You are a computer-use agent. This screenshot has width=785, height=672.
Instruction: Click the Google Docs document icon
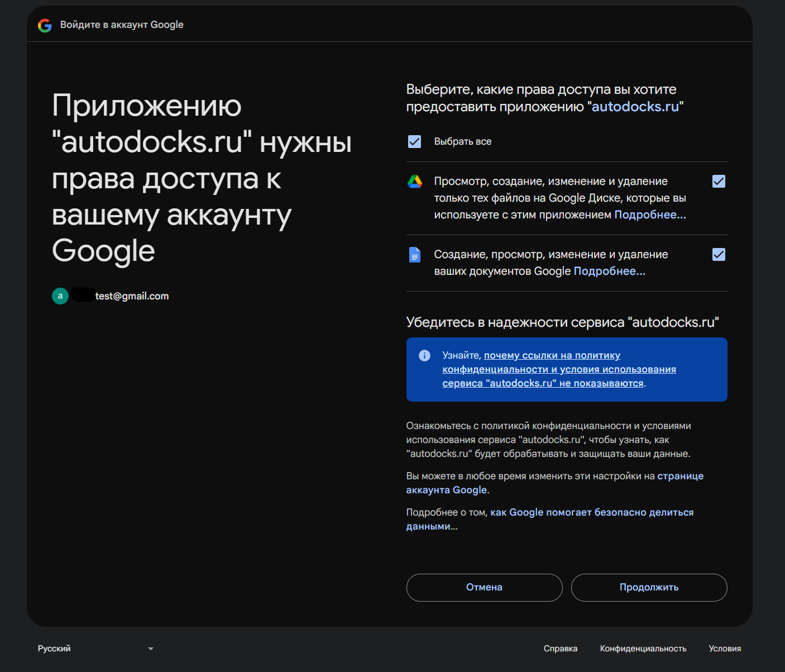(414, 255)
